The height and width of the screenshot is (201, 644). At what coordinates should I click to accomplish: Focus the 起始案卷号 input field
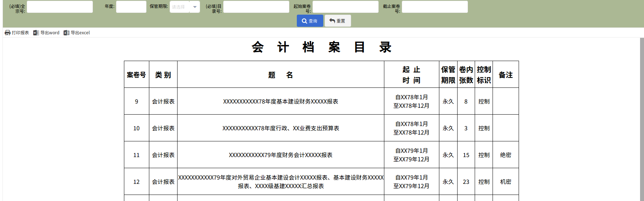[345, 7]
